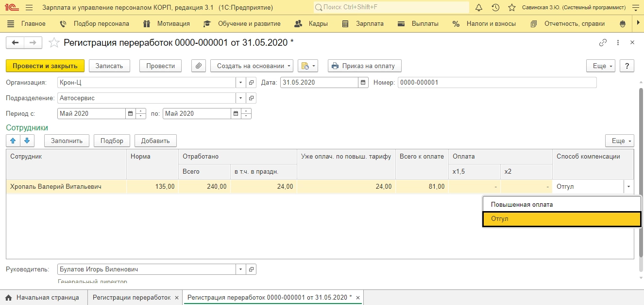The height and width of the screenshot is (305, 644).
Task: Click help question mark button
Action: pyautogui.click(x=627, y=66)
